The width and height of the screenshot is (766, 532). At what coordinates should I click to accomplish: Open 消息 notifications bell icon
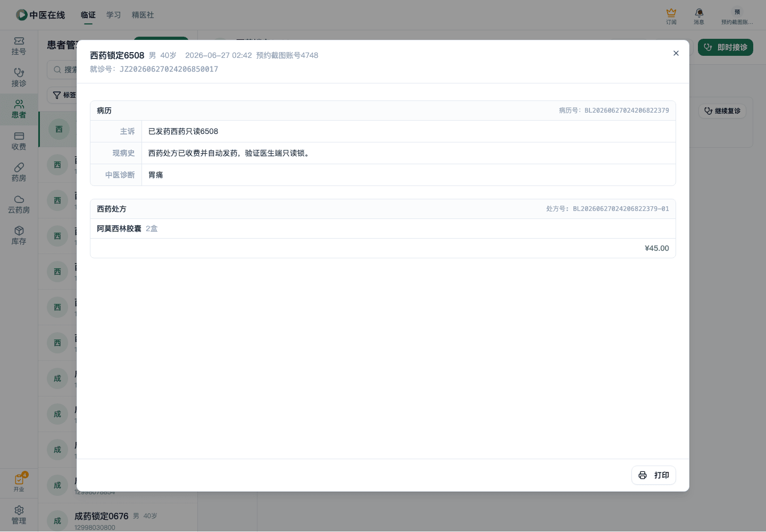point(699,16)
